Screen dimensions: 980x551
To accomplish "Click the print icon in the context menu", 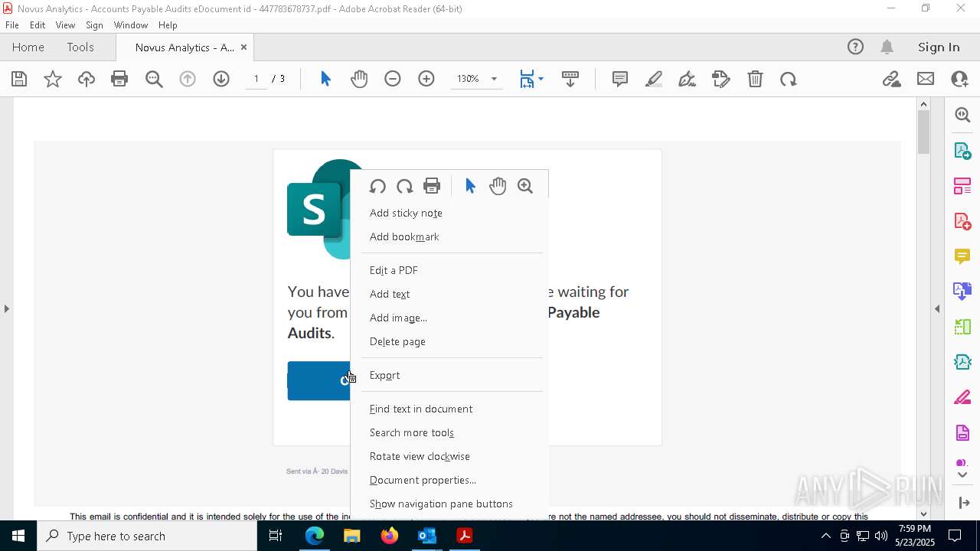I will 432,186.
